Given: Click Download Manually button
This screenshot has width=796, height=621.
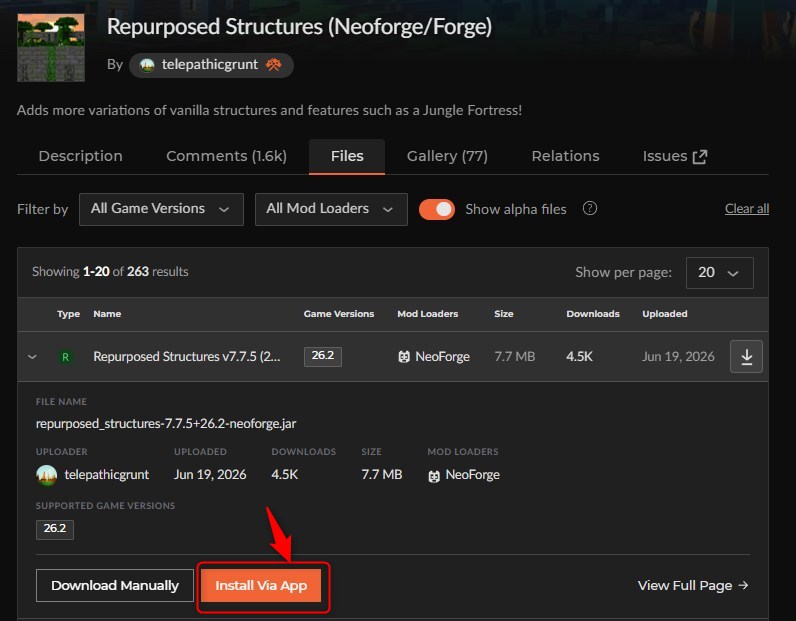Looking at the screenshot, I should [x=115, y=585].
